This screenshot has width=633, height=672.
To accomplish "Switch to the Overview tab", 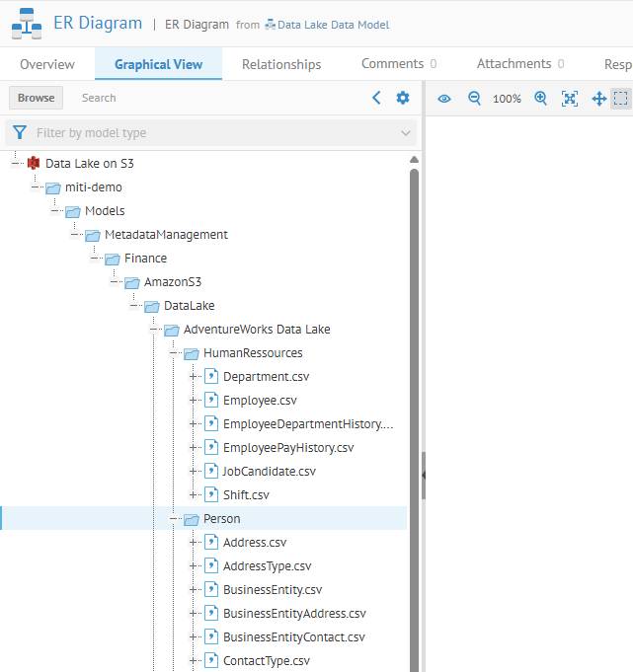I will (47, 64).
